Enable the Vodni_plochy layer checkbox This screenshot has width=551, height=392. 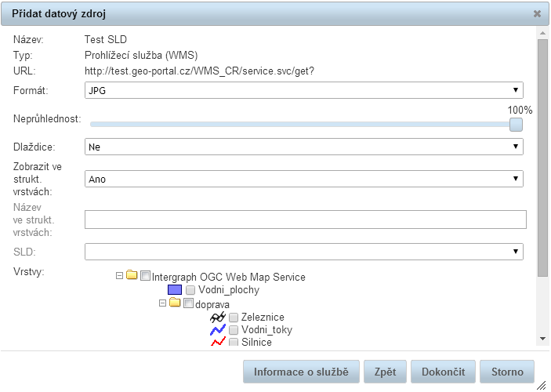click(190, 290)
